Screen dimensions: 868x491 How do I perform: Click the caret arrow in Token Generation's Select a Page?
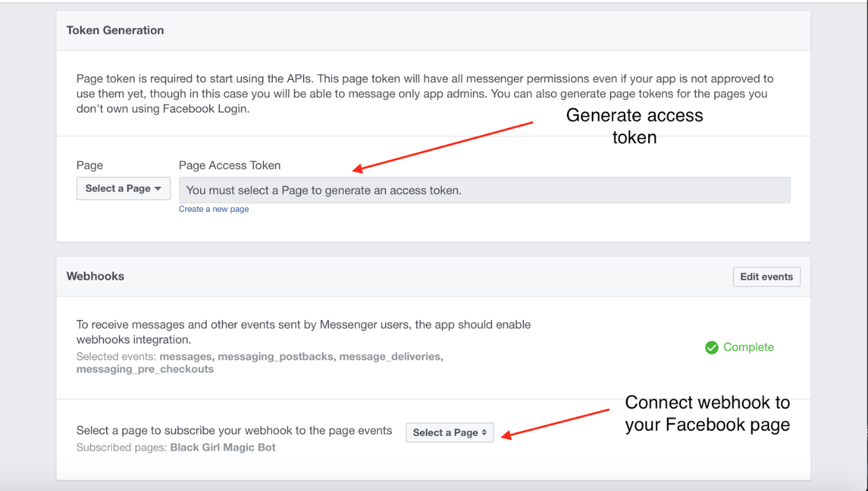coord(157,189)
